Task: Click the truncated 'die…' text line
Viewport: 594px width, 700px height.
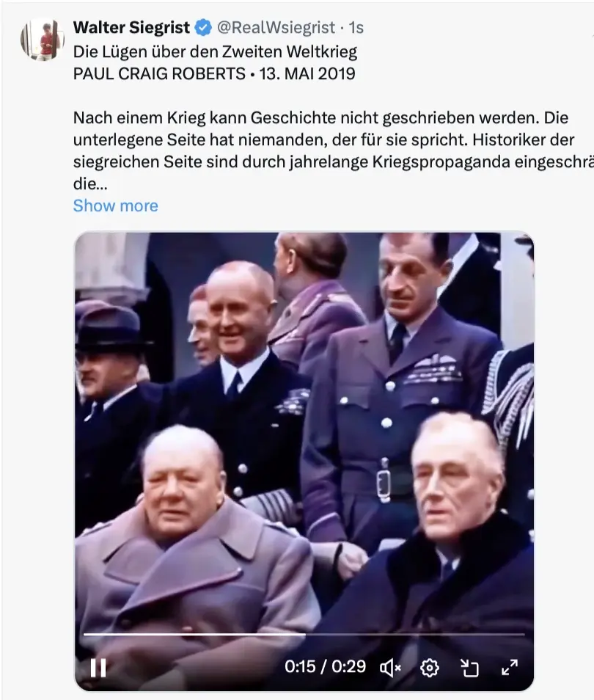Action: [x=90, y=183]
